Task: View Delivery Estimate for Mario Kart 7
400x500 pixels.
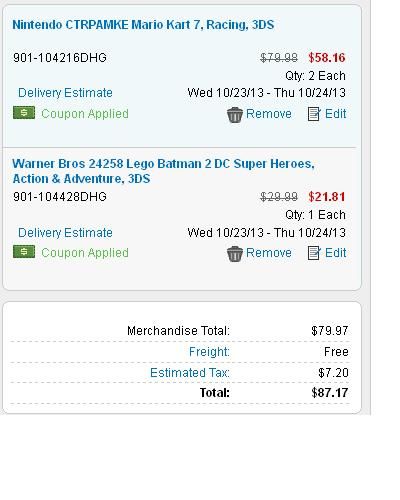Action: tap(65, 93)
